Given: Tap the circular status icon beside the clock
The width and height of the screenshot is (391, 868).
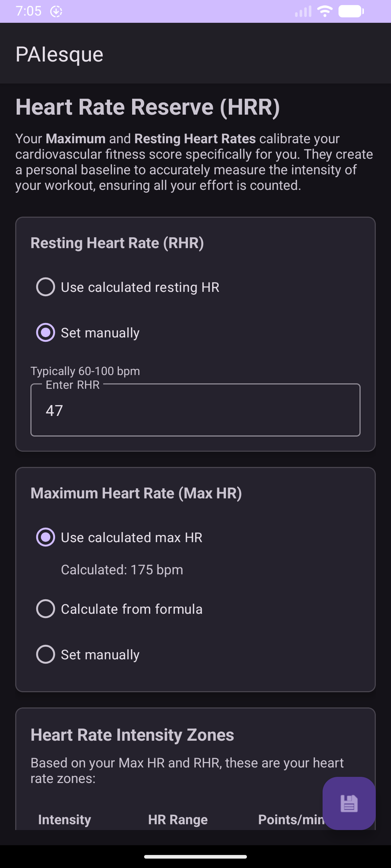Looking at the screenshot, I should 56,12.
